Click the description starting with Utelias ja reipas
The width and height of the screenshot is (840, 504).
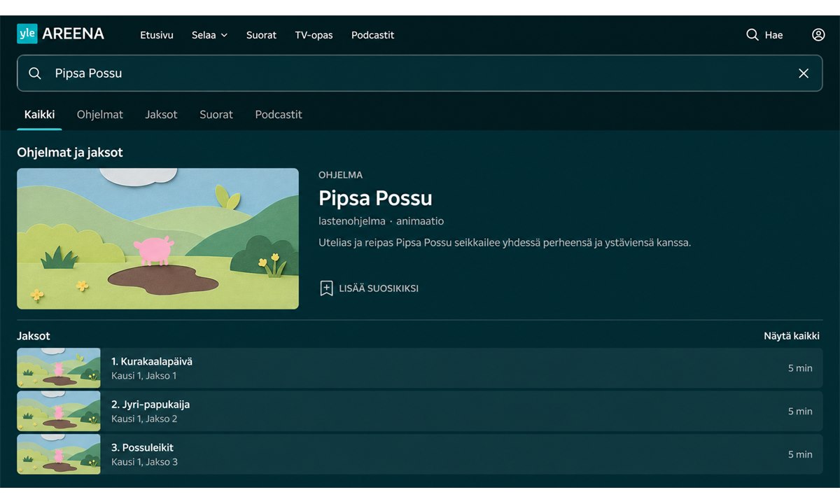tap(505, 243)
